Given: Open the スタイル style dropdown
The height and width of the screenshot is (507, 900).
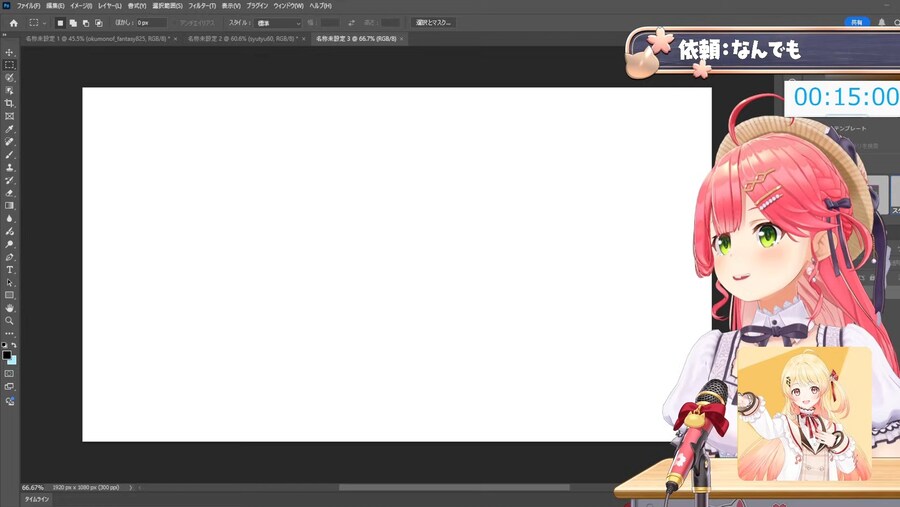Looking at the screenshot, I should [x=278, y=23].
